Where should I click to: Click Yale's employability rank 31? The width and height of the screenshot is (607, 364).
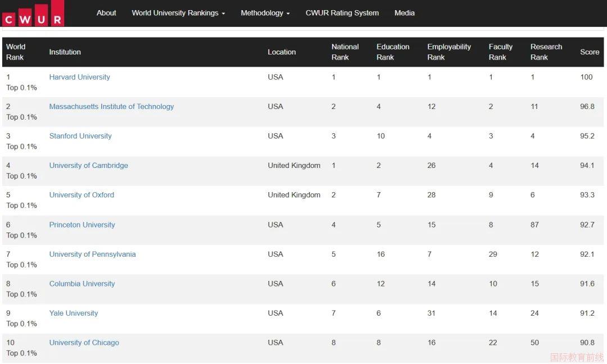coord(431,313)
